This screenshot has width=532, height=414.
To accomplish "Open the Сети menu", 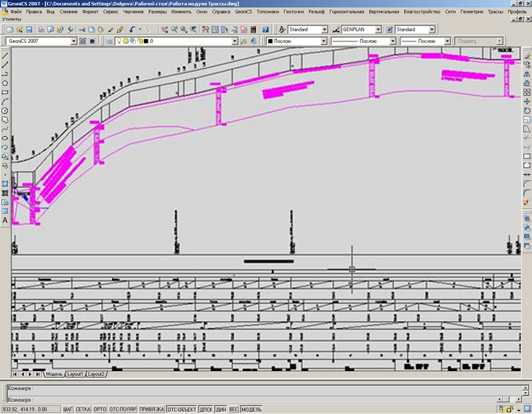I will pos(450,12).
